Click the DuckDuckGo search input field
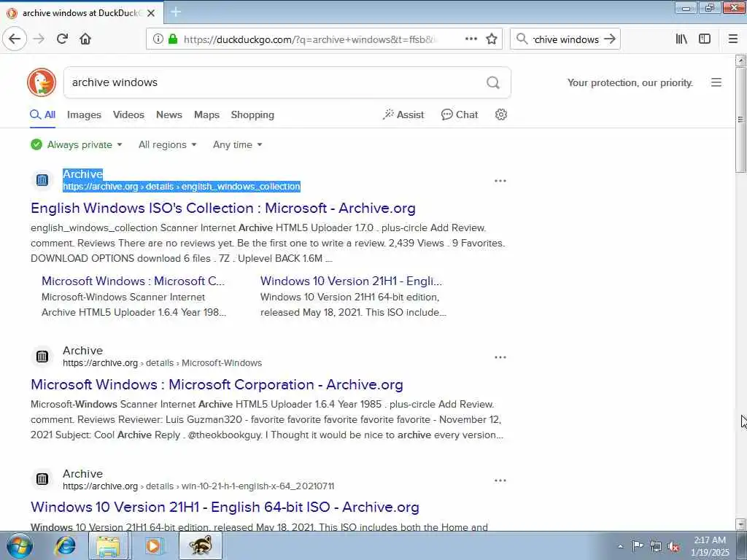The height and width of the screenshot is (560, 747). (274, 82)
